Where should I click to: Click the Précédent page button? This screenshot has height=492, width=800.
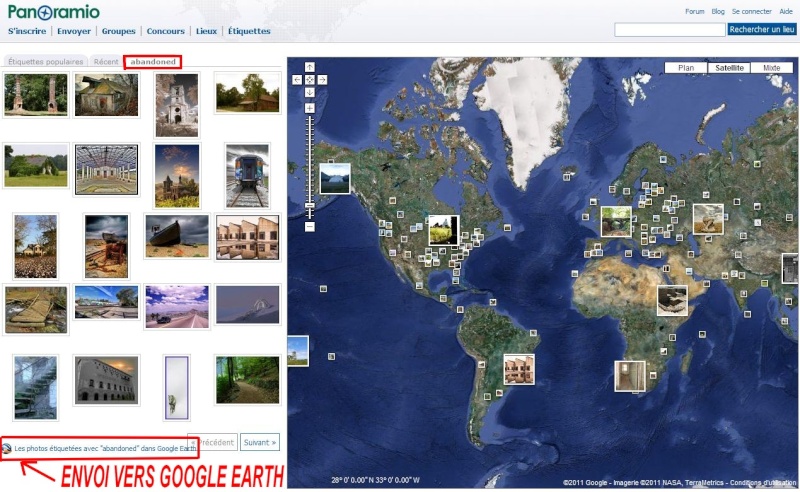coord(212,442)
